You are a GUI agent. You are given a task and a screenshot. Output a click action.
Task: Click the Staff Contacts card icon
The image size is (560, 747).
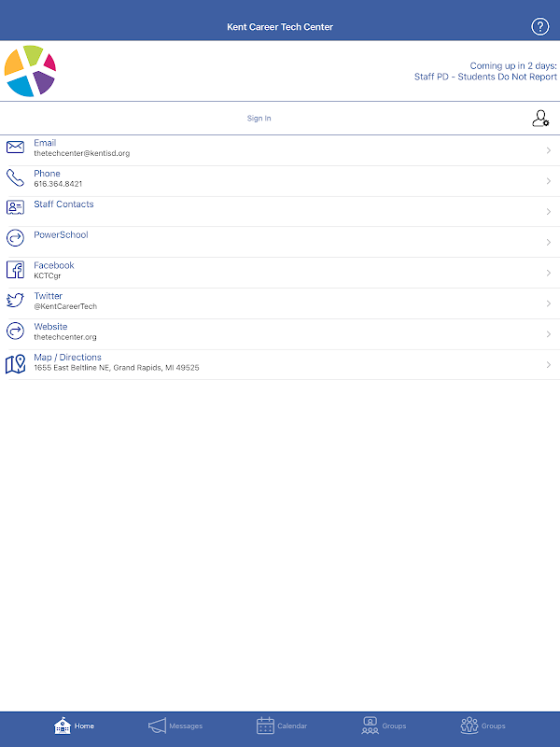15,207
